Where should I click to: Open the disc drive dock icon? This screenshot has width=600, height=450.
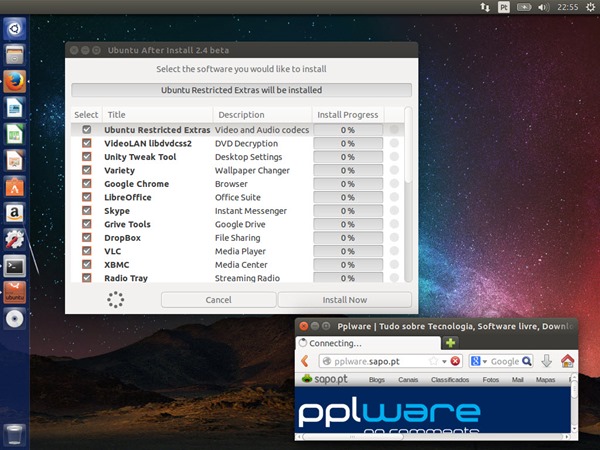(x=15, y=319)
